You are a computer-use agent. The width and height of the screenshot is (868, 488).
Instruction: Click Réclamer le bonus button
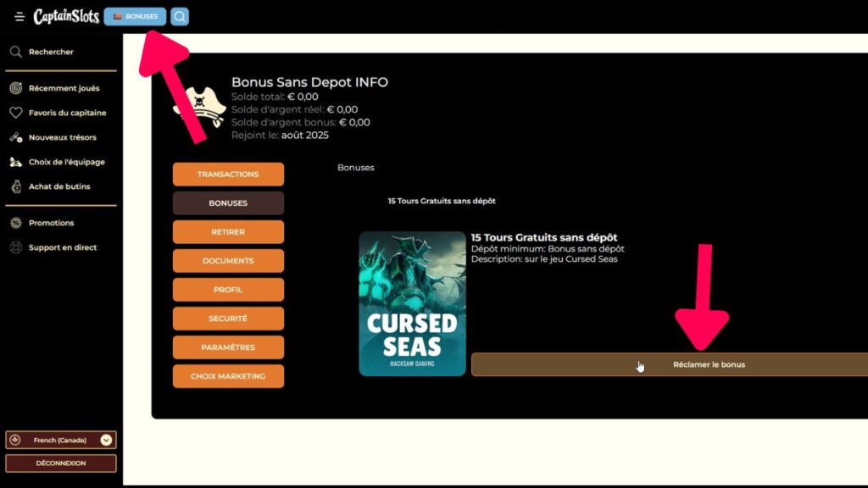pyautogui.click(x=670, y=364)
